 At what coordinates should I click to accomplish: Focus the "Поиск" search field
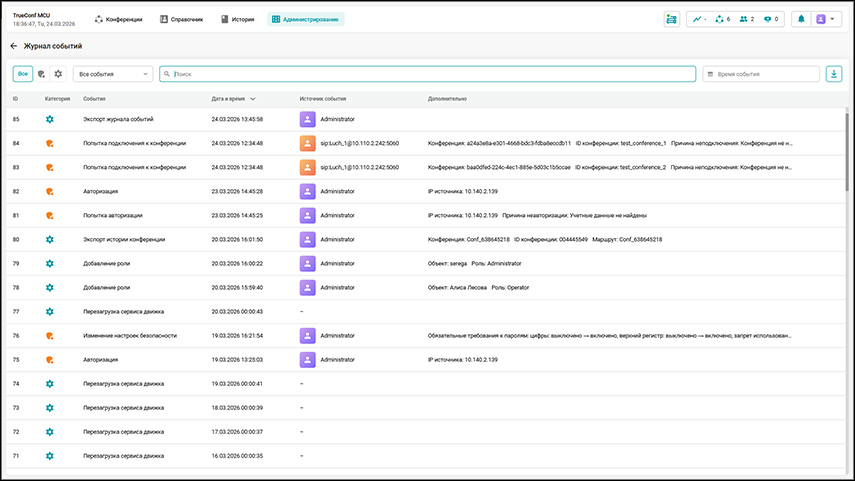(x=430, y=74)
